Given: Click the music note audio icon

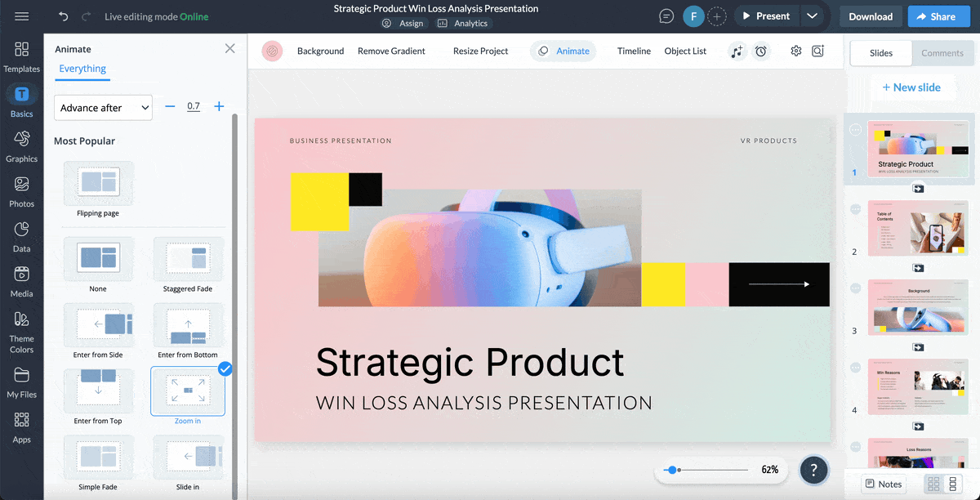Looking at the screenshot, I should pos(737,51).
